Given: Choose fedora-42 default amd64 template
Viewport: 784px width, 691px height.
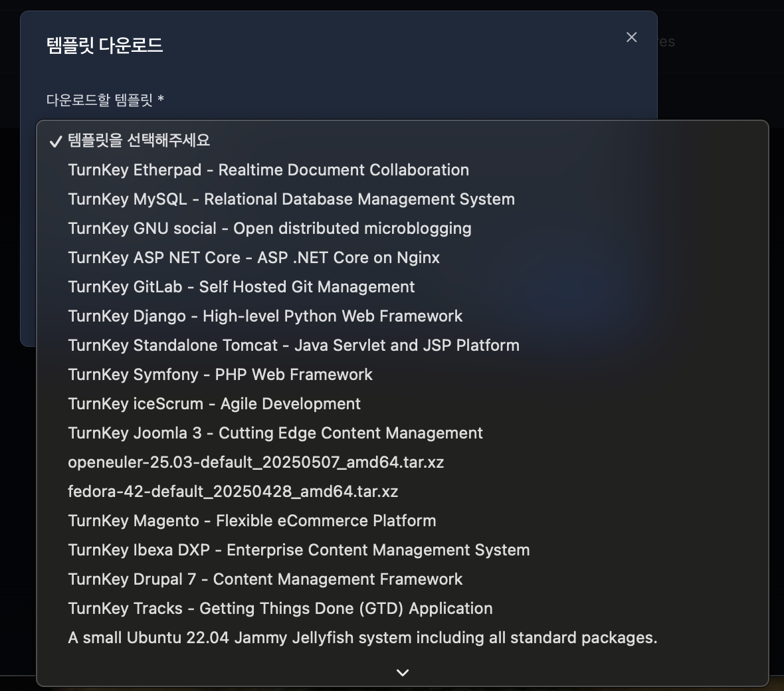Looking at the screenshot, I should pyautogui.click(x=233, y=492).
